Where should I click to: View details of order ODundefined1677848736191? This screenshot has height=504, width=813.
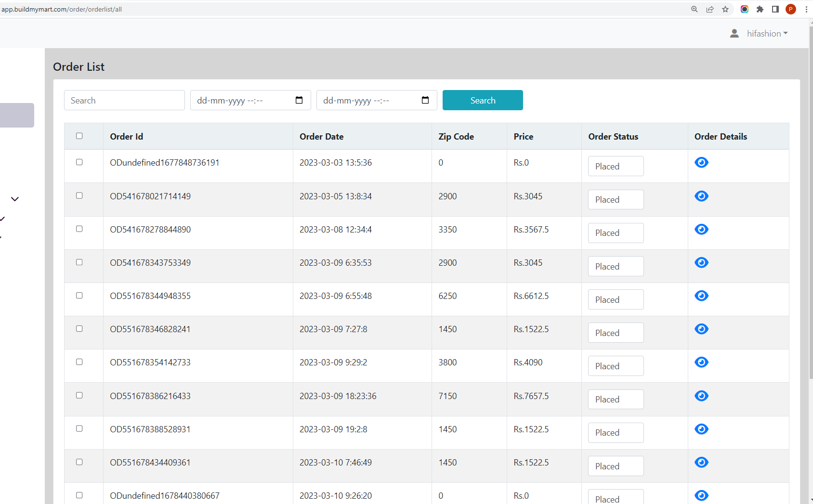tap(701, 163)
